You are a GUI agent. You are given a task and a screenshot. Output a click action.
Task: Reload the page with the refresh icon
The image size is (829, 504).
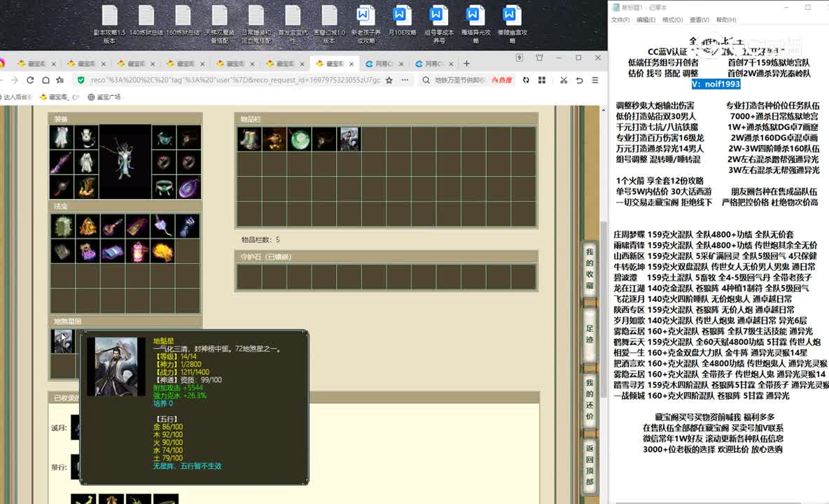tap(30, 80)
